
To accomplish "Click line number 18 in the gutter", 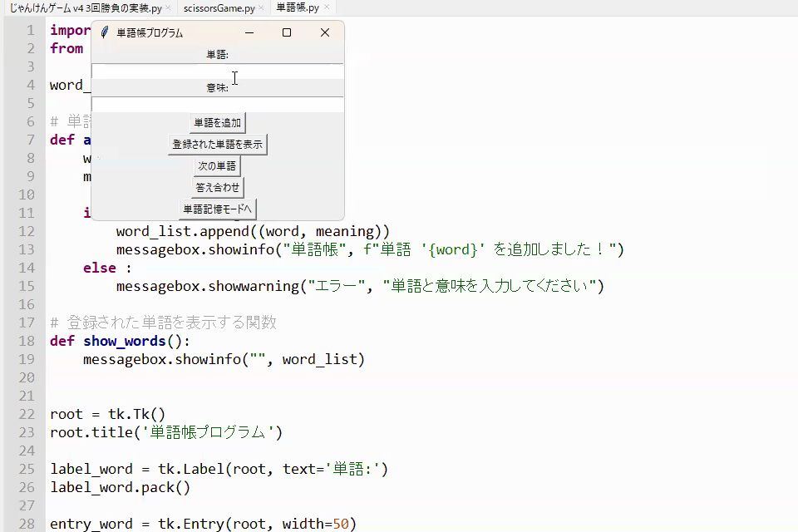I will pyautogui.click(x=27, y=341).
